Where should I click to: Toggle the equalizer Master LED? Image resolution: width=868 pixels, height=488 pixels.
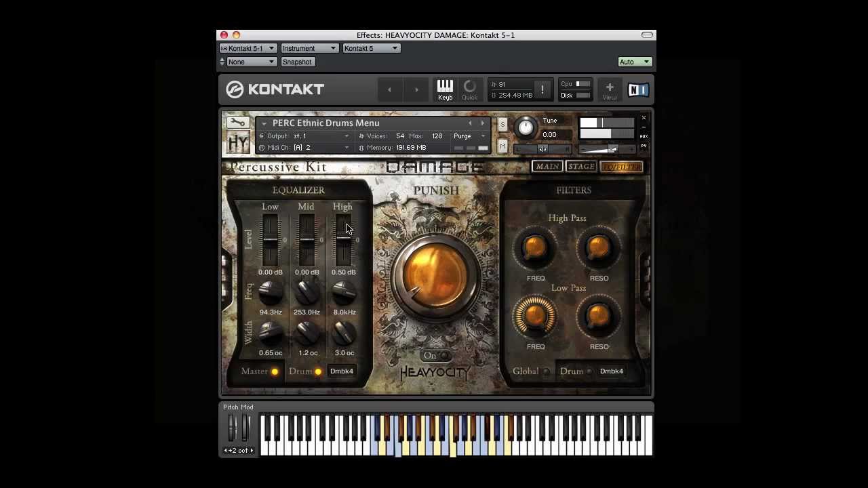tap(274, 371)
